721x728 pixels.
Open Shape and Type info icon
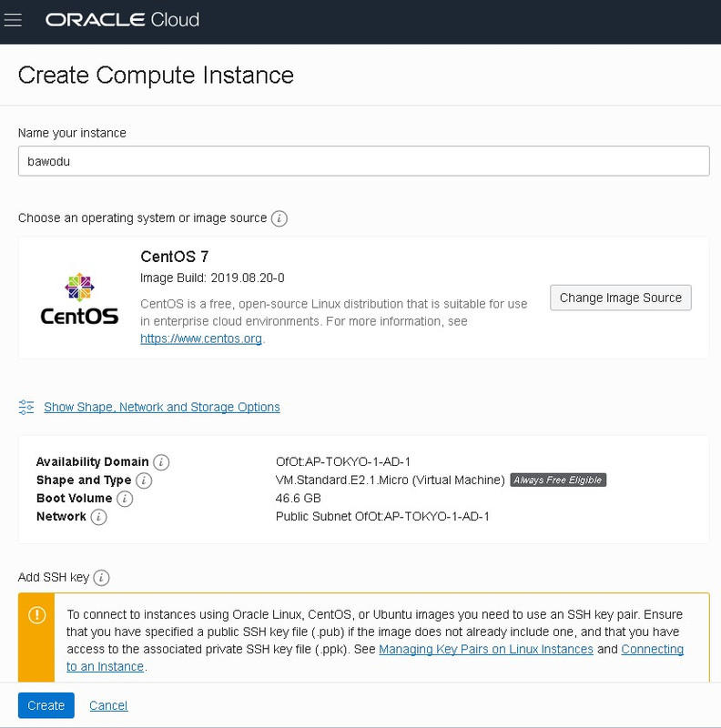click(x=144, y=480)
